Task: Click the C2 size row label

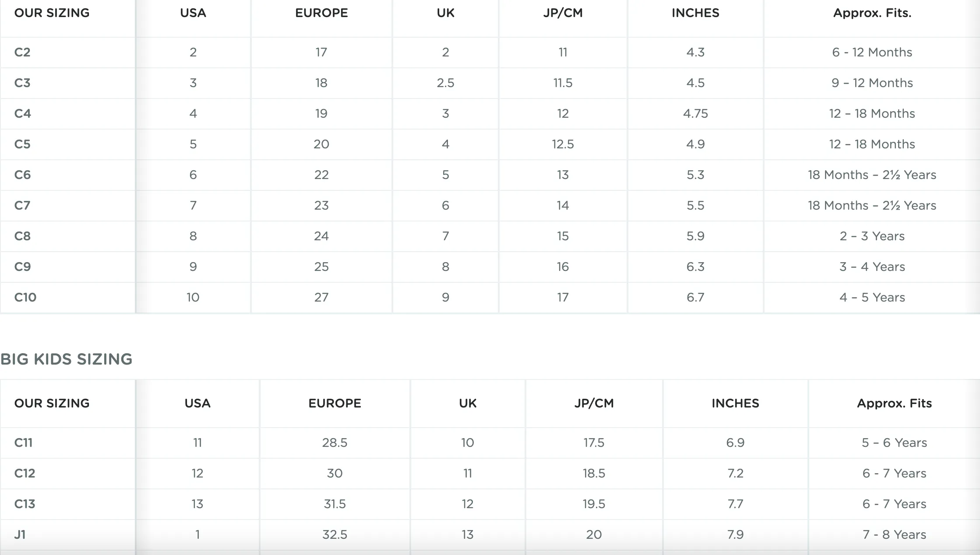Action: pyautogui.click(x=22, y=52)
